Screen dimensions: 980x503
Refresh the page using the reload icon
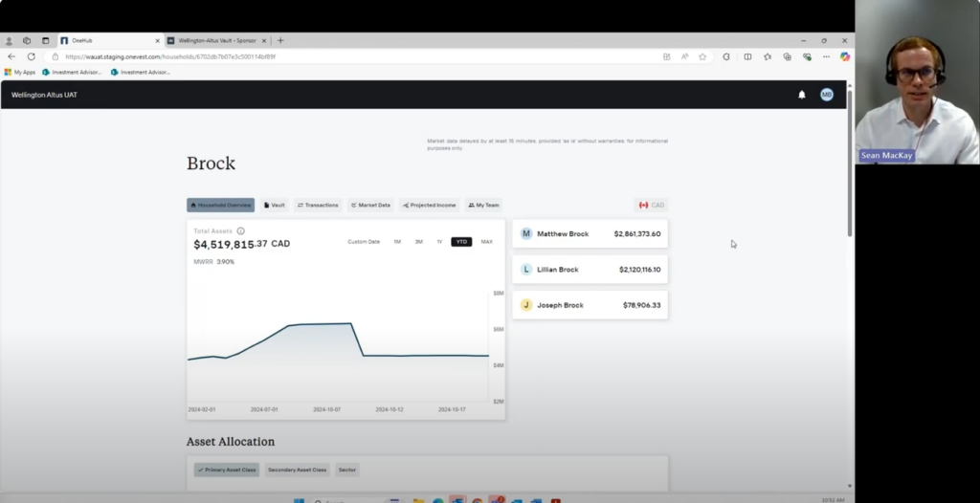coord(32,56)
